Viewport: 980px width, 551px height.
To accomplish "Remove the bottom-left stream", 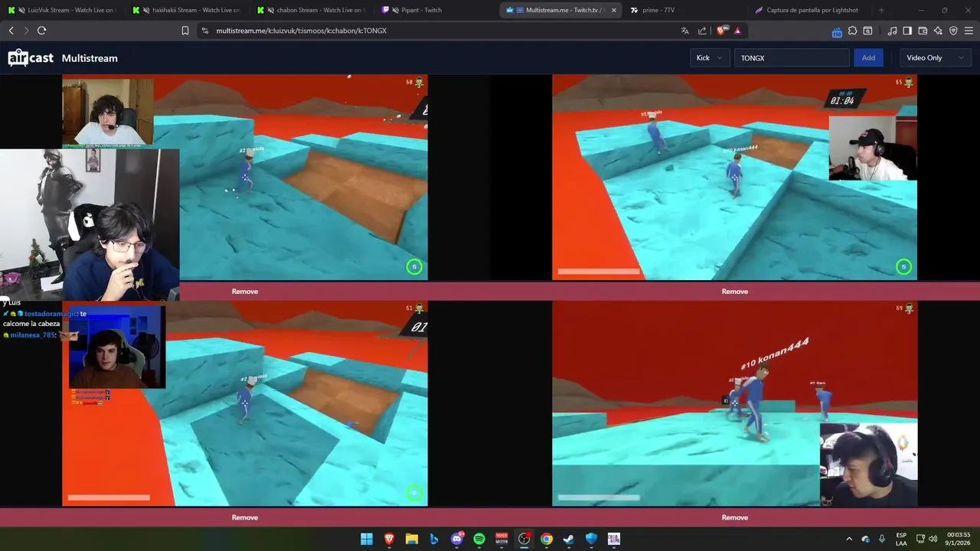I will pyautogui.click(x=245, y=517).
